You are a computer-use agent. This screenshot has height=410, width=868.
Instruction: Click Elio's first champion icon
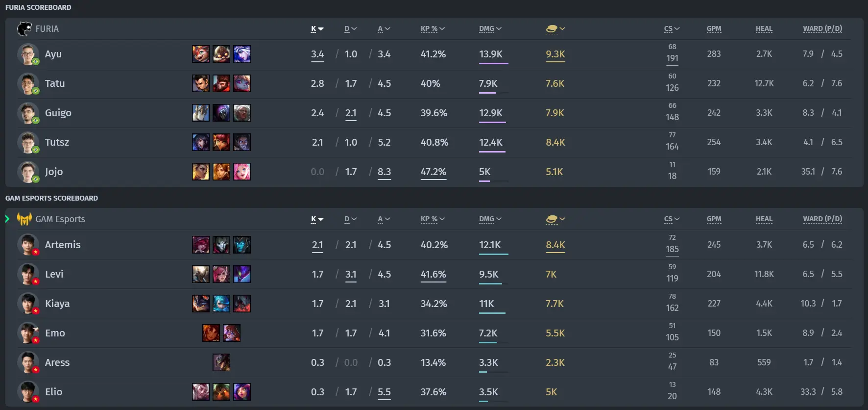(201, 392)
